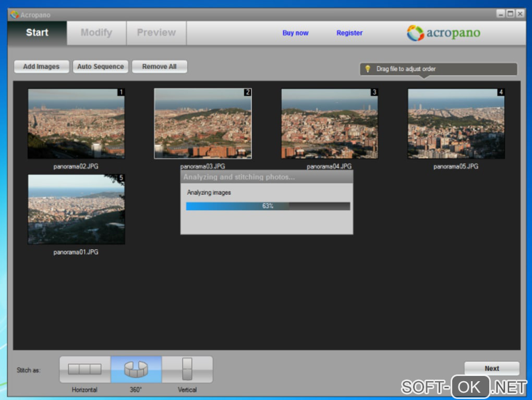532x400 pixels.
Task: Click the Acropano logo at top right
Action: click(x=443, y=33)
